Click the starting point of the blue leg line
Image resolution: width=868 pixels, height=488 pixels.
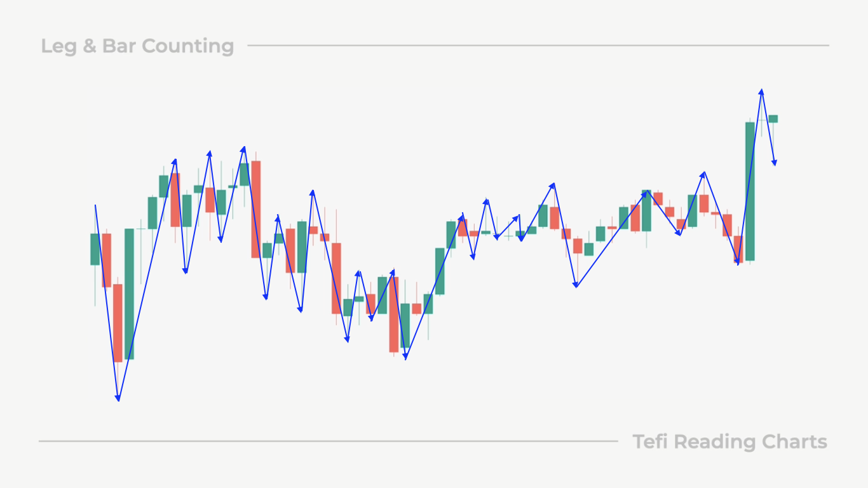coord(95,205)
